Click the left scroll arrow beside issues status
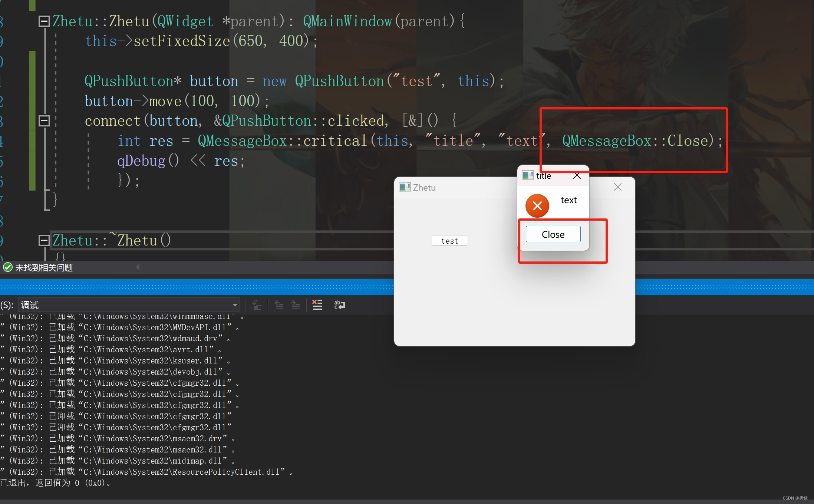814x504 pixels. [138, 267]
